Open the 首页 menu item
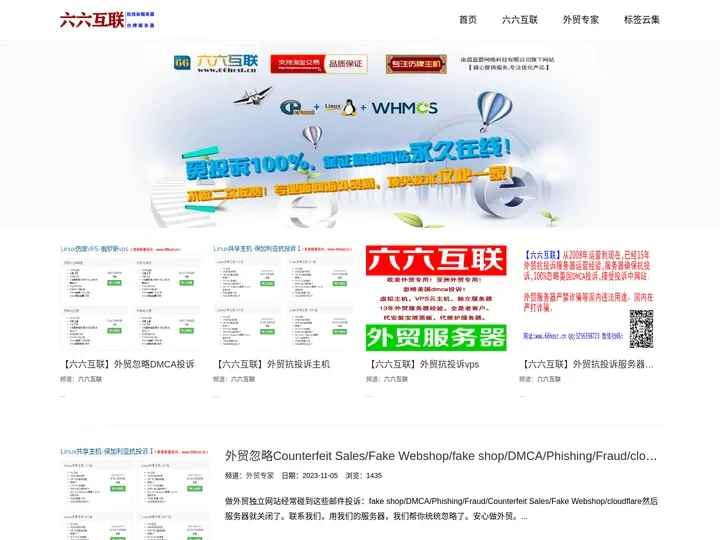This screenshot has width=720, height=540. coord(468,20)
